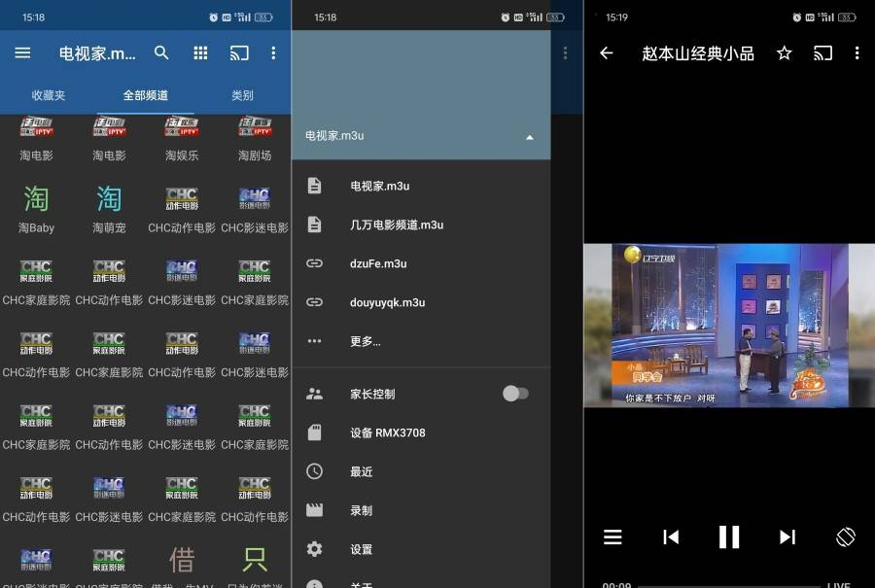Image resolution: width=875 pixels, height=588 pixels.
Task: Open 设置 settings gear
Action: 421,549
